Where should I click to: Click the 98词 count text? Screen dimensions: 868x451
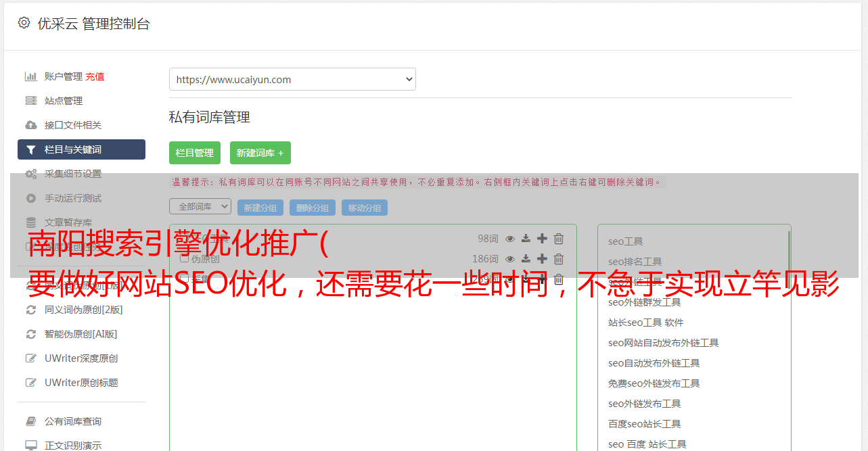click(x=488, y=239)
